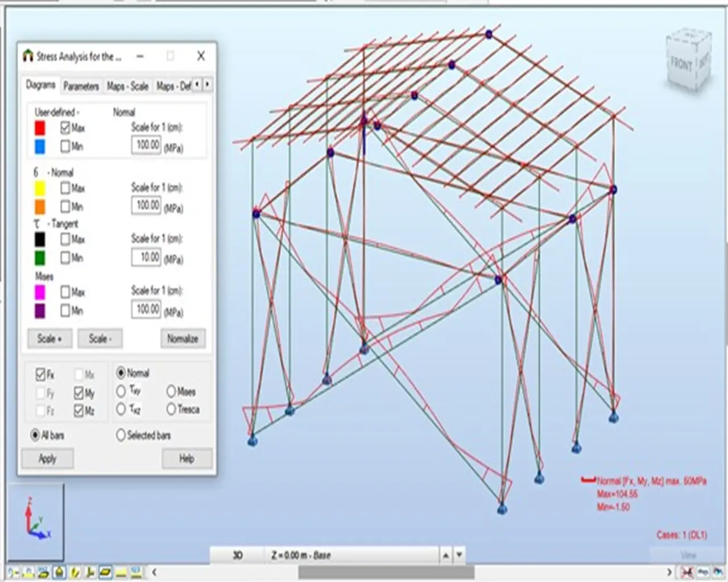The height and width of the screenshot is (582, 728).
Task: Click the up arrow beside Z = 0.00 m - Base
Action: 446,555
